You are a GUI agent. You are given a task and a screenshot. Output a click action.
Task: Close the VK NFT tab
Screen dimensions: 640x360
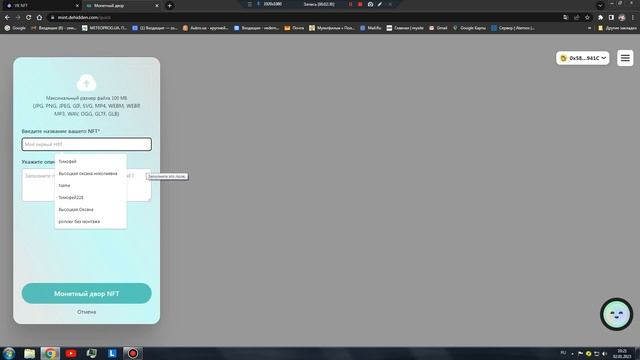pos(77,6)
